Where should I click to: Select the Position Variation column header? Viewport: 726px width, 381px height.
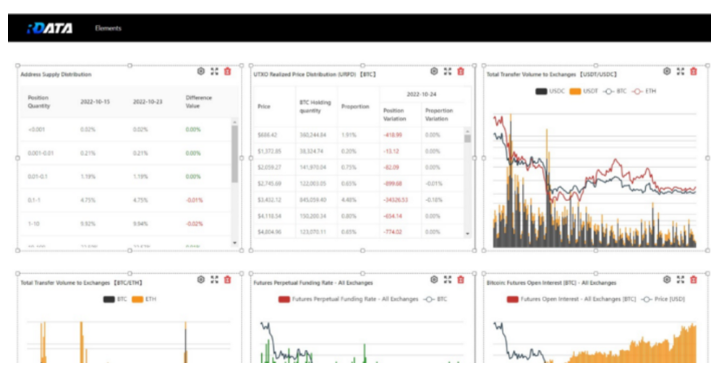coord(394,115)
